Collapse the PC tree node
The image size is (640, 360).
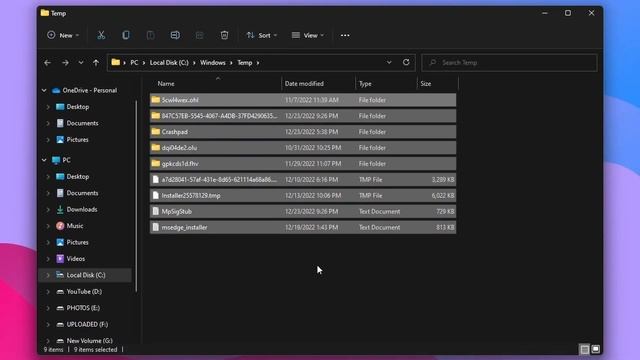(44, 160)
